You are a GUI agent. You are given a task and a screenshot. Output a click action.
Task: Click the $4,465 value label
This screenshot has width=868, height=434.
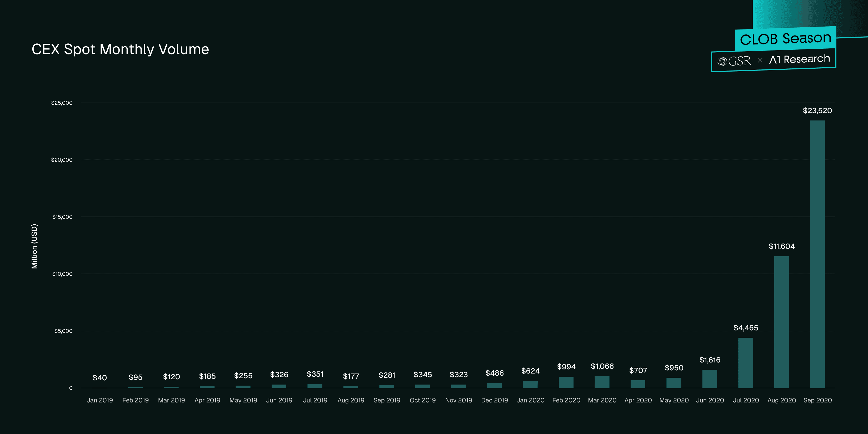pos(746,328)
